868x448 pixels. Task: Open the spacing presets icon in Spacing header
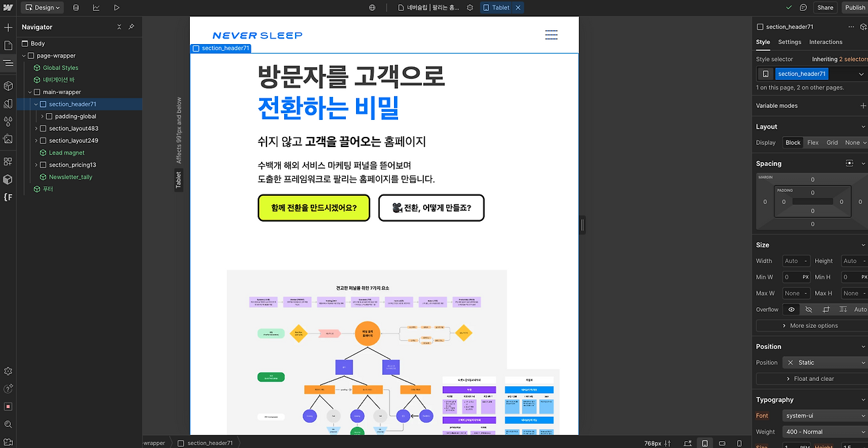[849, 163]
